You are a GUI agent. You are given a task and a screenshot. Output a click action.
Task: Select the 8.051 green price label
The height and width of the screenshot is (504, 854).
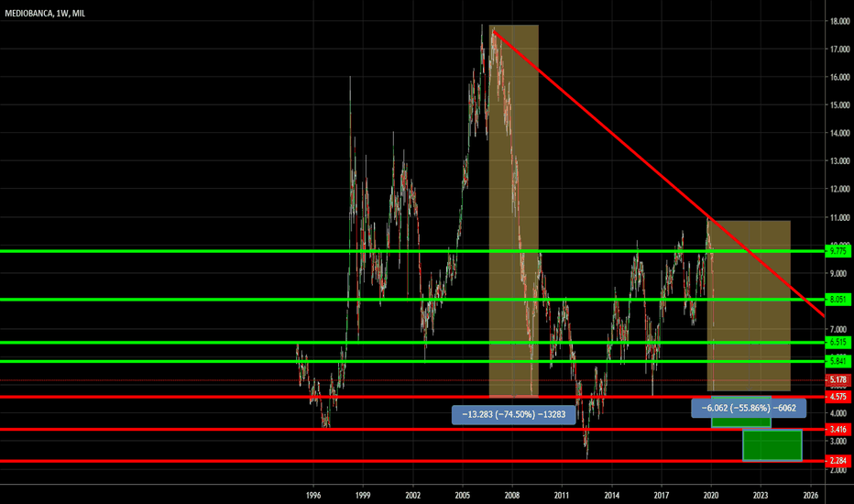[838, 300]
